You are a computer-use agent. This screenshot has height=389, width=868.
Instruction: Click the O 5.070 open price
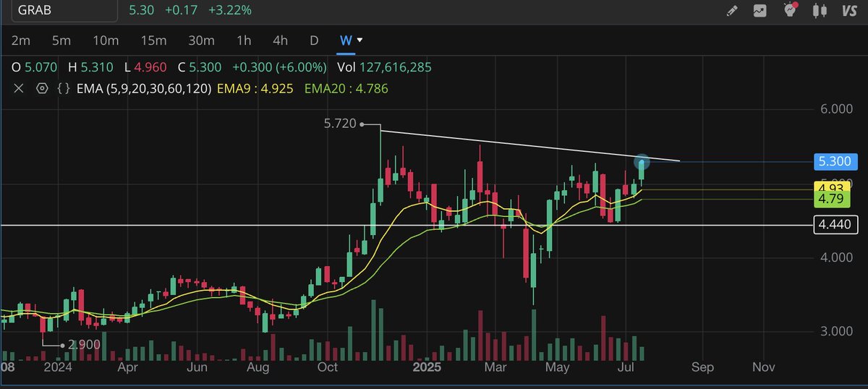pos(33,67)
